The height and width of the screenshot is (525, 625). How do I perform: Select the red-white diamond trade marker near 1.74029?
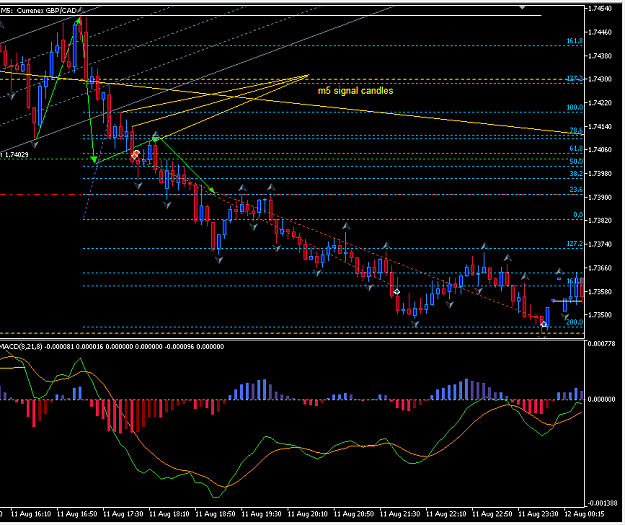(x=135, y=155)
